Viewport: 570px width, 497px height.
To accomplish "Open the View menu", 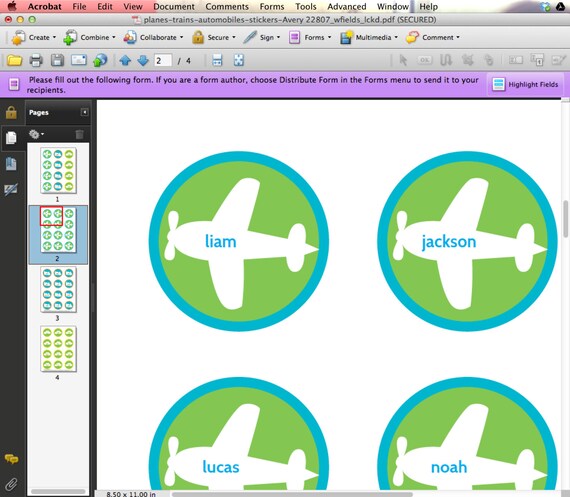I will (x=133, y=7).
